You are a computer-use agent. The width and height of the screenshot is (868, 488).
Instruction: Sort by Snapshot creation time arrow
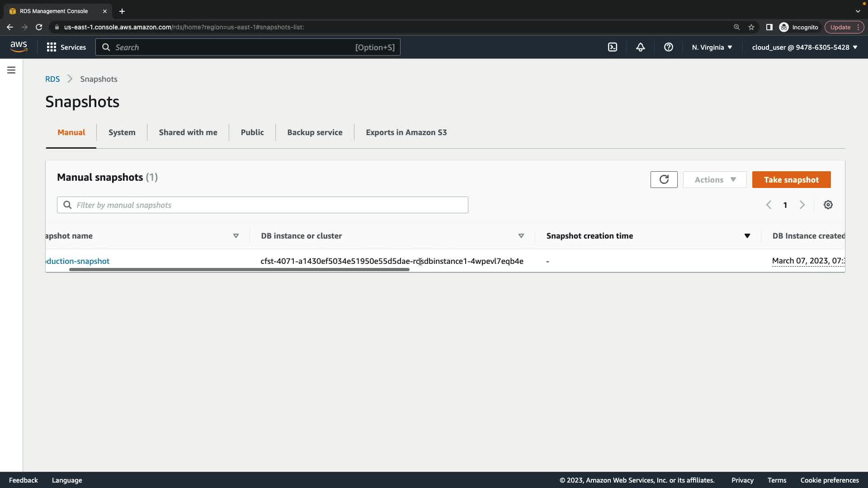(747, 236)
